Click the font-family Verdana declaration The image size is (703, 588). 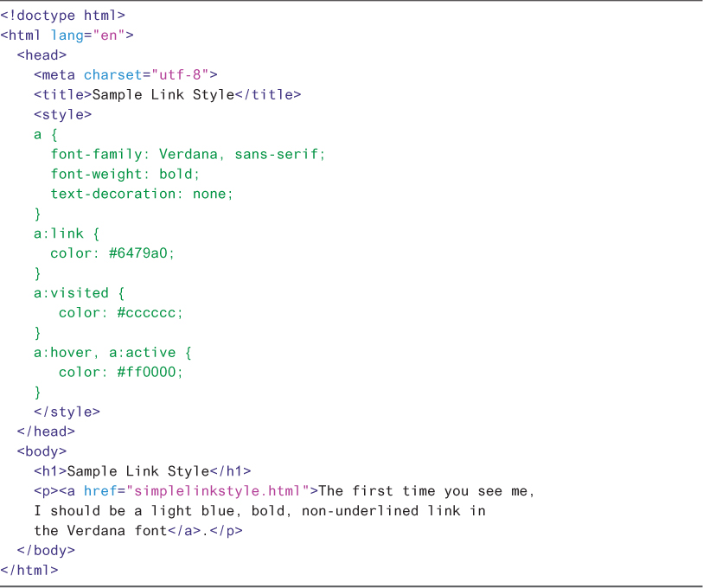point(188,154)
